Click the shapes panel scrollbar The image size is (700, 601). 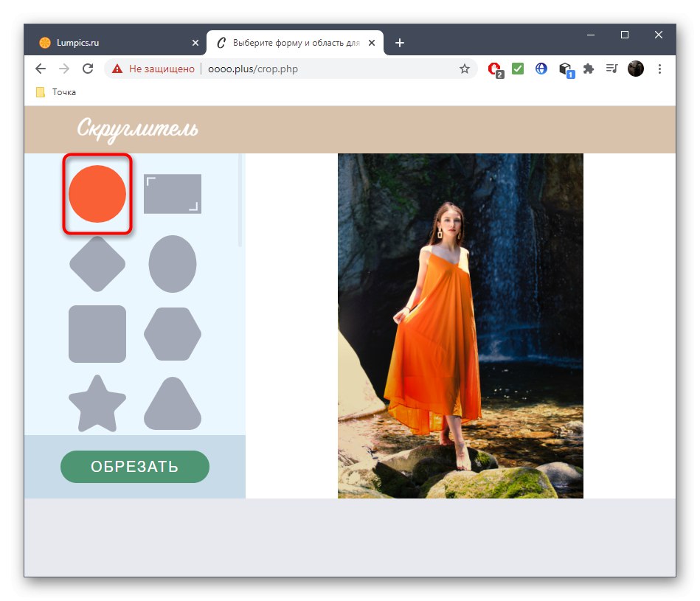click(240, 200)
